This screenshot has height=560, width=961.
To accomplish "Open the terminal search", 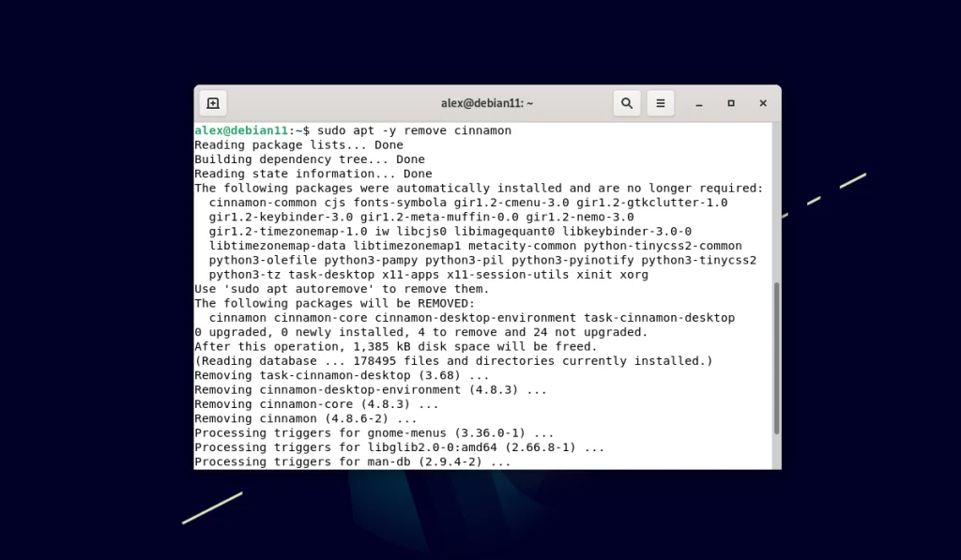I will tap(627, 103).
